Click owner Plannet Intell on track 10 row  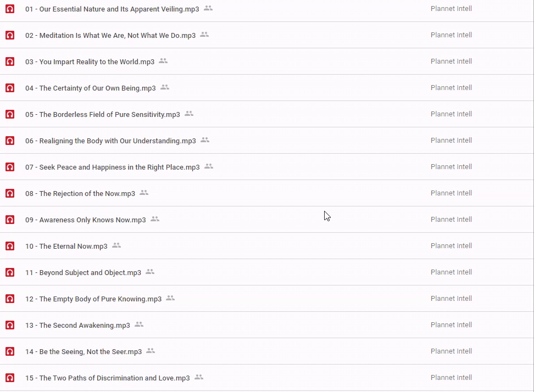pos(451,246)
